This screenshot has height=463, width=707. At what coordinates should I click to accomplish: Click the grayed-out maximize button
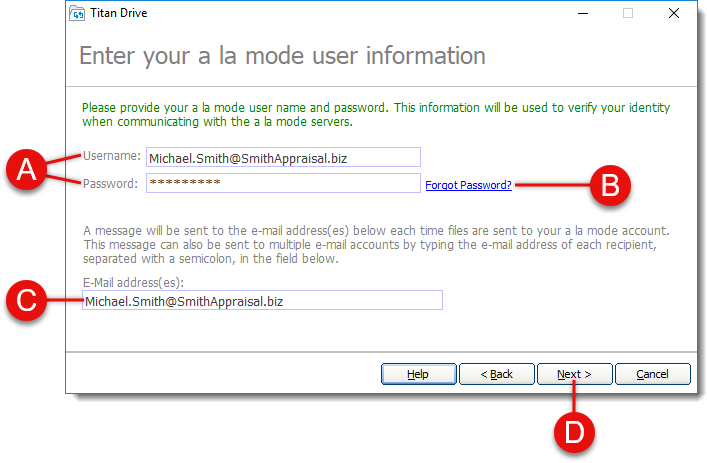click(x=628, y=14)
